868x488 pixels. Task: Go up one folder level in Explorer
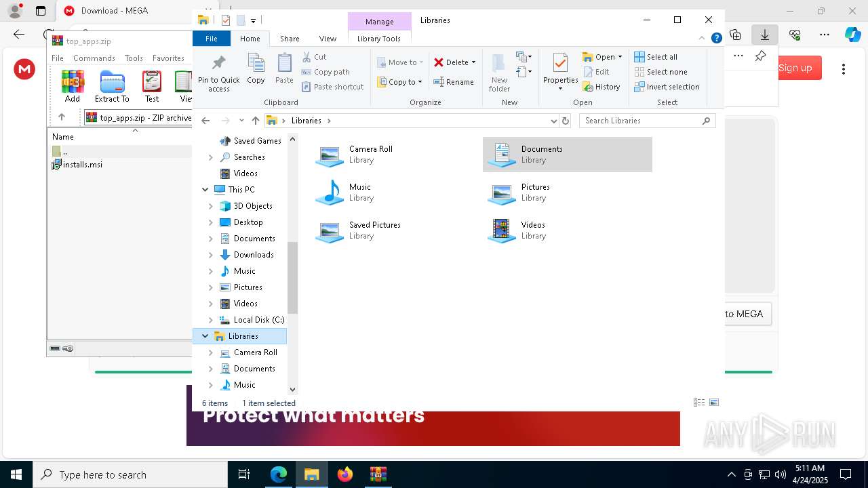pos(255,121)
